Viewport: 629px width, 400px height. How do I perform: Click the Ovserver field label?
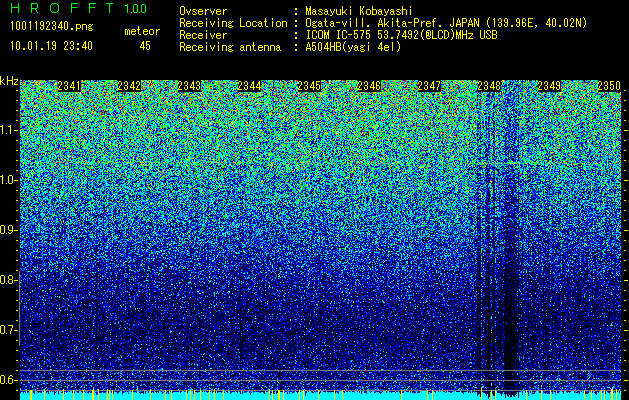coord(203,11)
